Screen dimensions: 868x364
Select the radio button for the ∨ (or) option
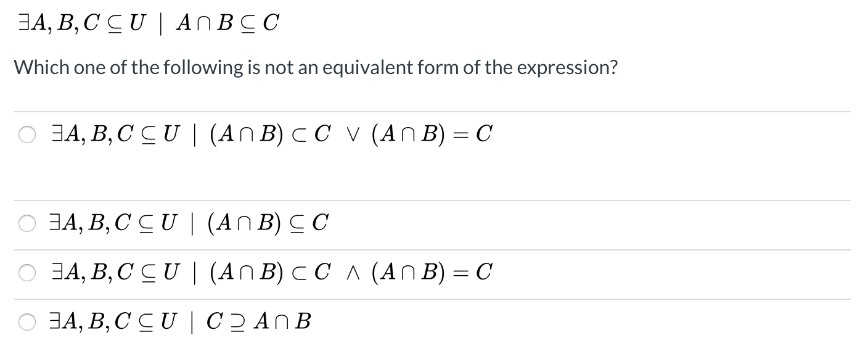pos(27,133)
